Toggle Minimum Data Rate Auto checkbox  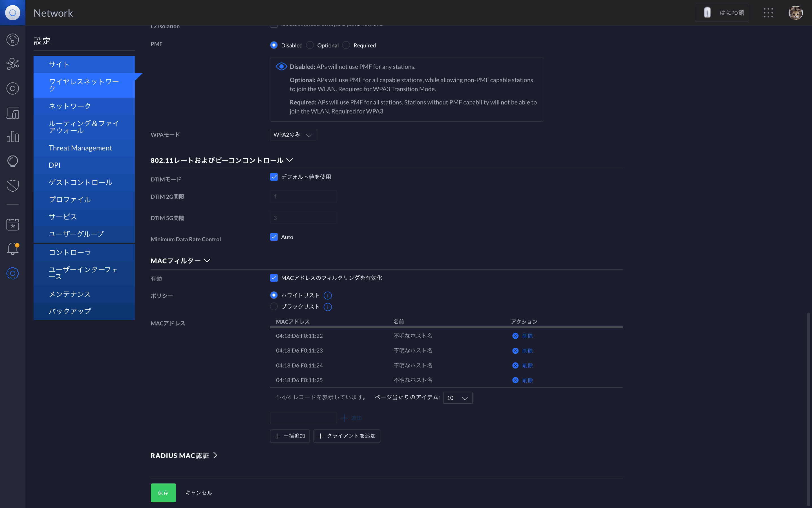pos(274,237)
